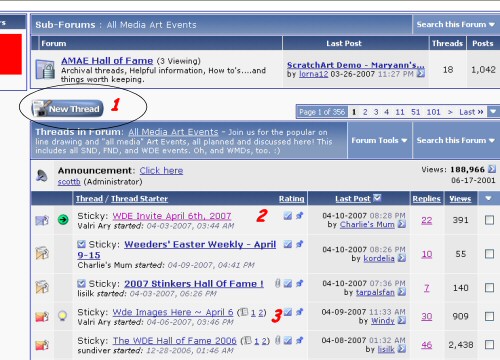500x360 pixels.
Task: Toggle check mark before Weeders' Easter Weekly title
Action: (81, 244)
